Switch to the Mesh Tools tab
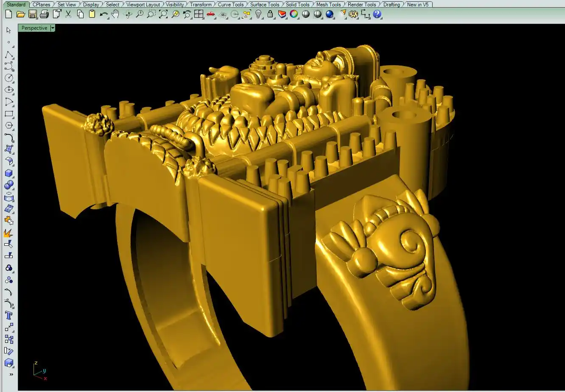This screenshot has height=392, width=565. click(x=328, y=5)
